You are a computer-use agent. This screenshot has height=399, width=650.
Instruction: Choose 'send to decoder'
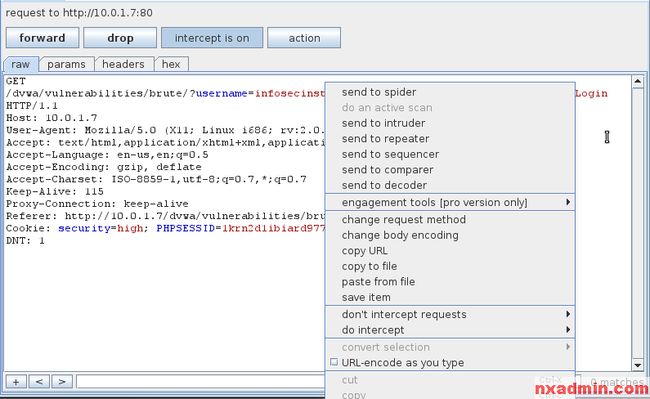coord(450,185)
